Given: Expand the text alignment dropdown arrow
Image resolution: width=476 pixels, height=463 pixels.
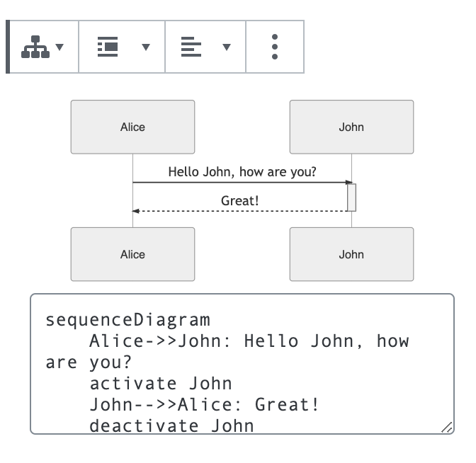Looking at the screenshot, I should tap(227, 47).
